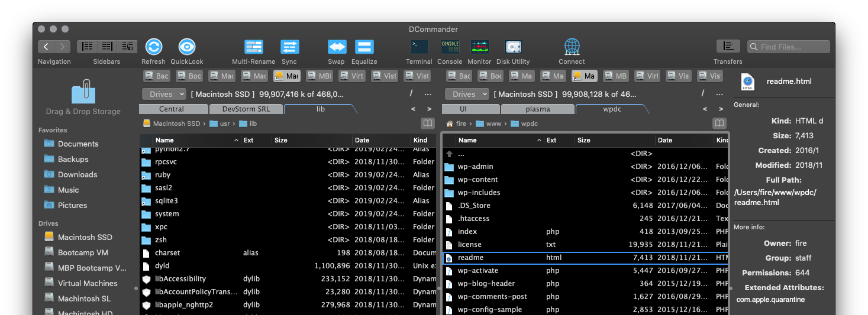Select Bootcamp VM in the Drives sidebar

pyautogui.click(x=83, y=252)
